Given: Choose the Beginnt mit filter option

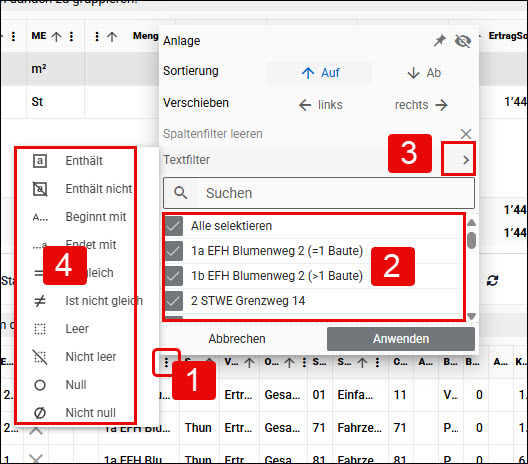Looking at the screenshot, I should click(96, 217).
